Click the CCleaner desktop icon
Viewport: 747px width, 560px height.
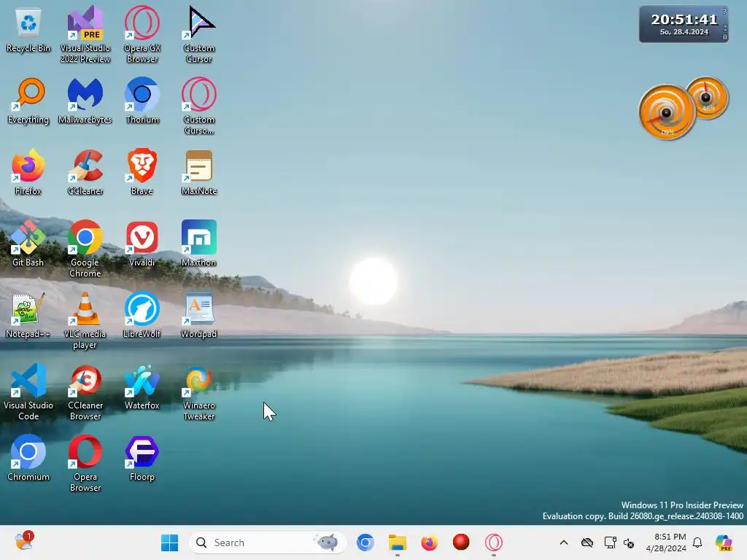tap(85, 173)
